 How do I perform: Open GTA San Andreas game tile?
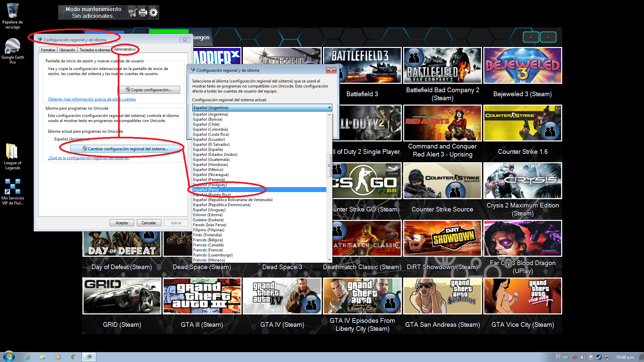(442, 296)
